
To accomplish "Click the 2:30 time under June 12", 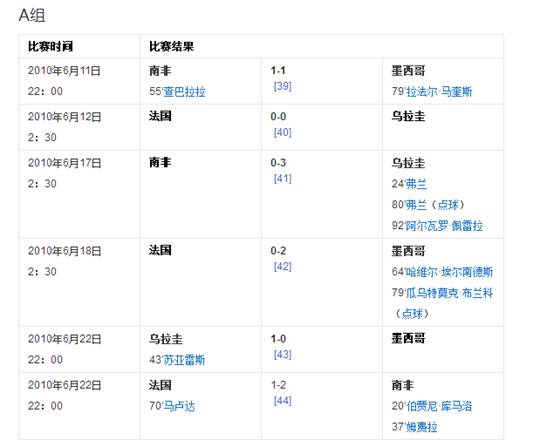I will tap(42, 137).
